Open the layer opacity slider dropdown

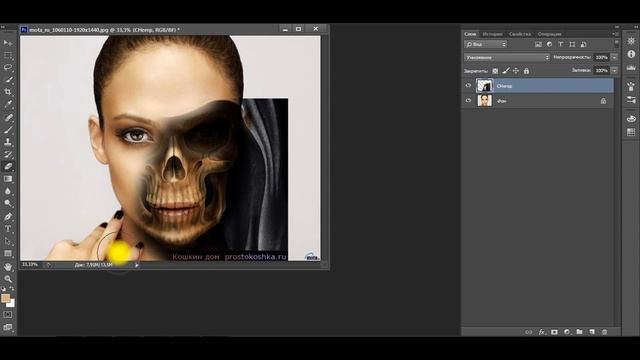pyautogui.click(x=614, y=58)
